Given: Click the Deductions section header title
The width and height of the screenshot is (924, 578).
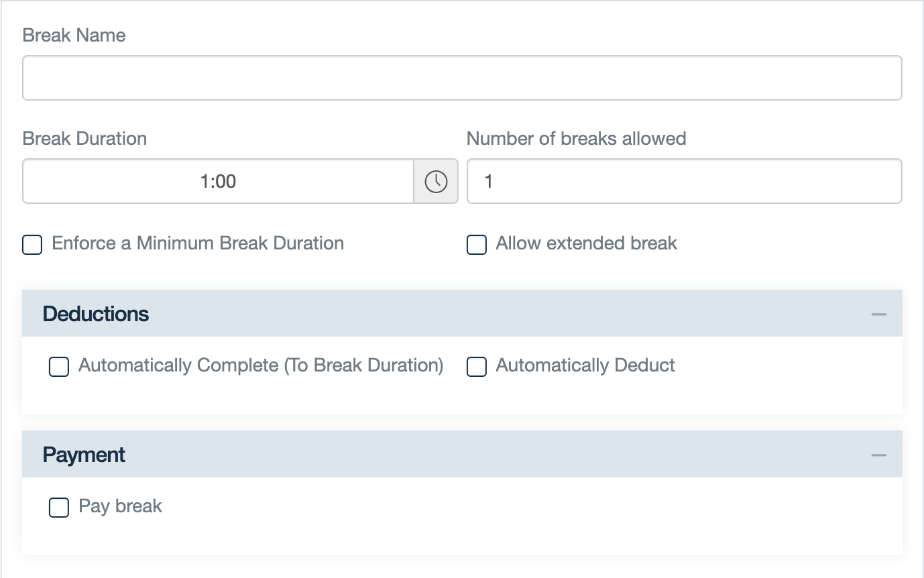Looking at the screenshot, I should (96, 314).
